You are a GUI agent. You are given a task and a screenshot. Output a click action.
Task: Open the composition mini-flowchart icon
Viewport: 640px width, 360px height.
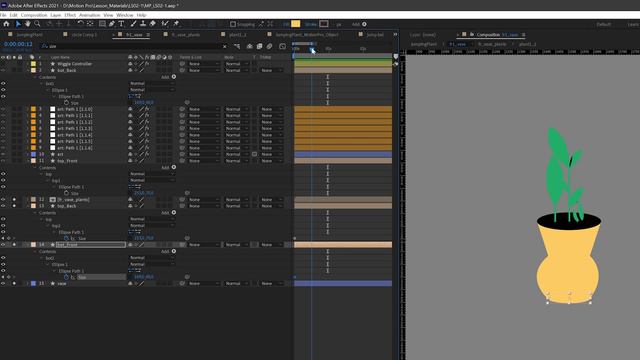[237, 47]
